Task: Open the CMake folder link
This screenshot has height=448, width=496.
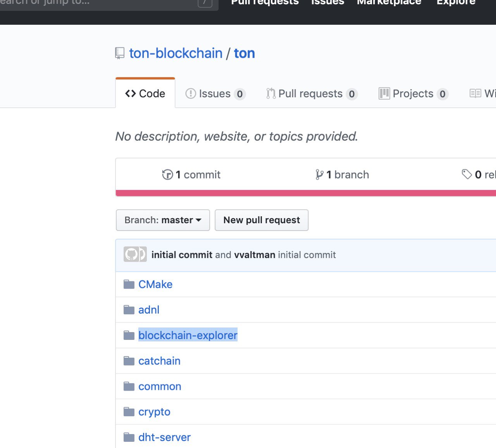Action: pos(155,284)
